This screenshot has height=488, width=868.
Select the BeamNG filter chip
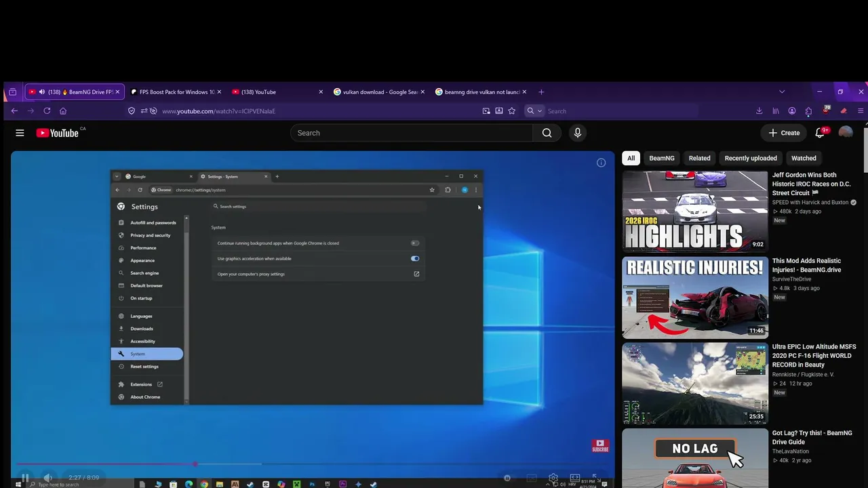click(662, 158)
